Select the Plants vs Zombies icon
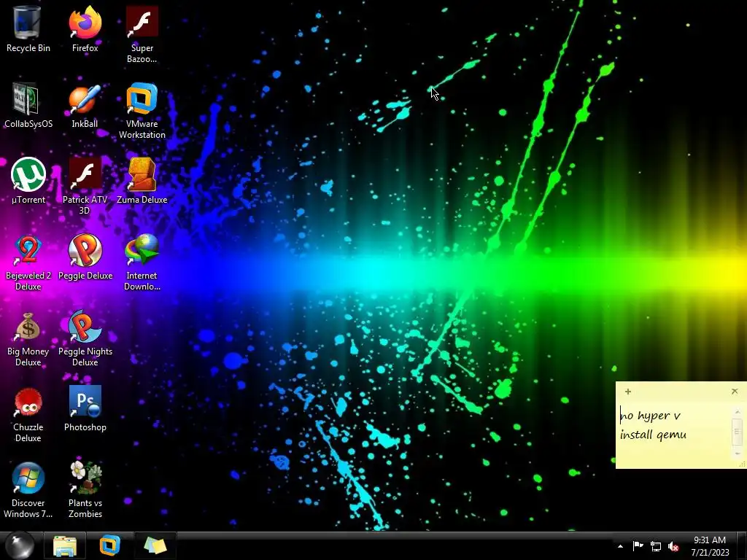 click(x=85, y=489)
